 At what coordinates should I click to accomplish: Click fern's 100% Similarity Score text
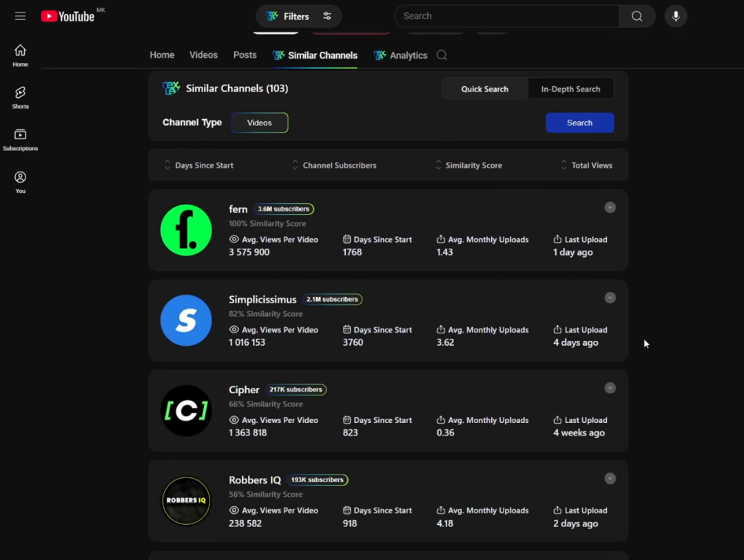(x=267, y=223)
